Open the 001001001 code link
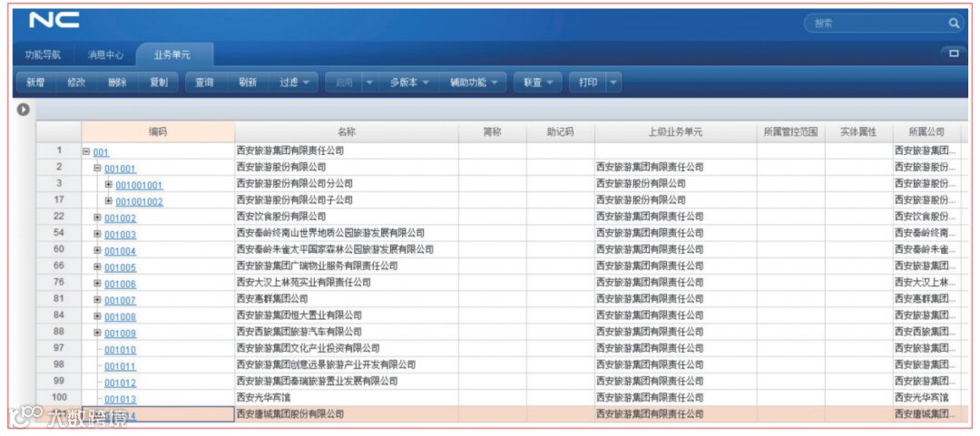 coord(140,186)
